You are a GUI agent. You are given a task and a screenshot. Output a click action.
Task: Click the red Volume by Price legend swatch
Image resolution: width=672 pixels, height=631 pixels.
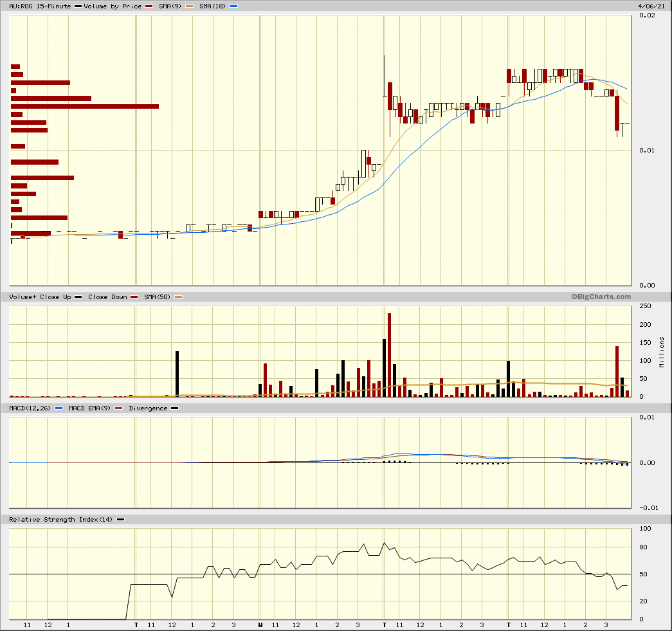[149, 6]
